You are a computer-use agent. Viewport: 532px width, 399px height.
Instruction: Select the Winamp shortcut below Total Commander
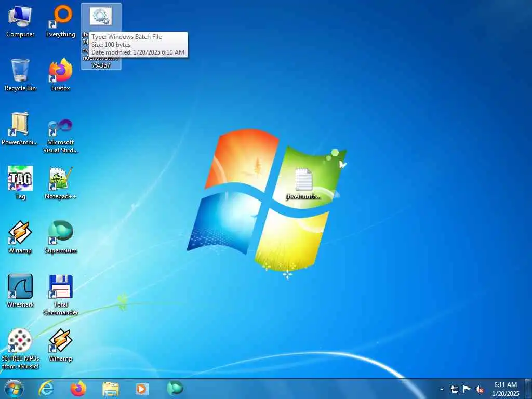point(61,345)
